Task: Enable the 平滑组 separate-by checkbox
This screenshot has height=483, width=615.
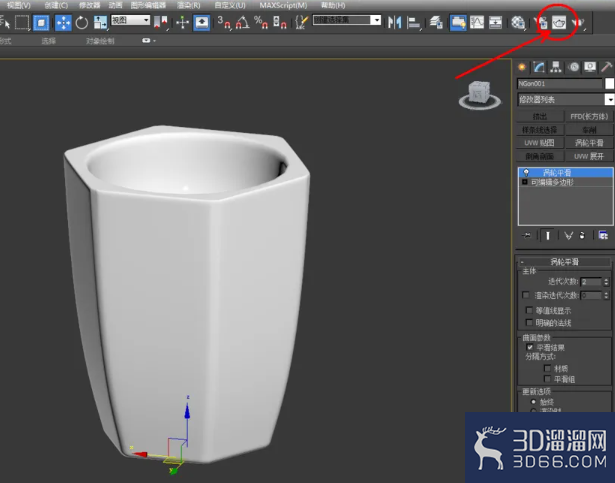Action: pyautogui.click(x=548, y=379)
